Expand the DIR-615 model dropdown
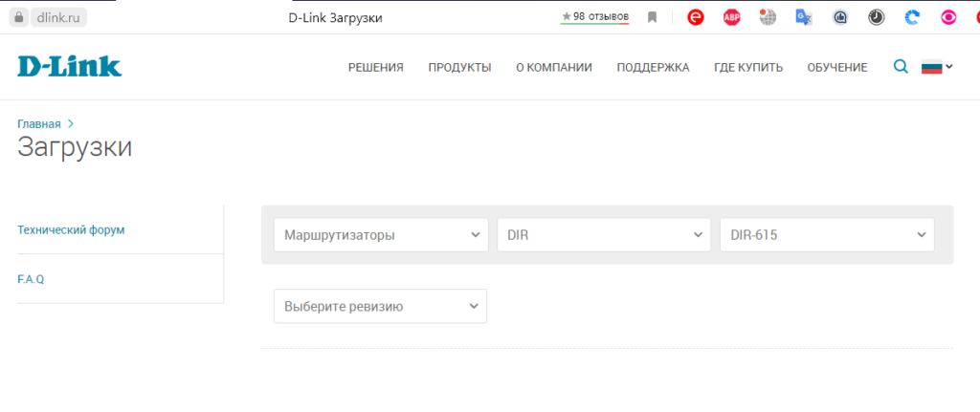This screenshot has height=412, width=980. pos(827,235)
